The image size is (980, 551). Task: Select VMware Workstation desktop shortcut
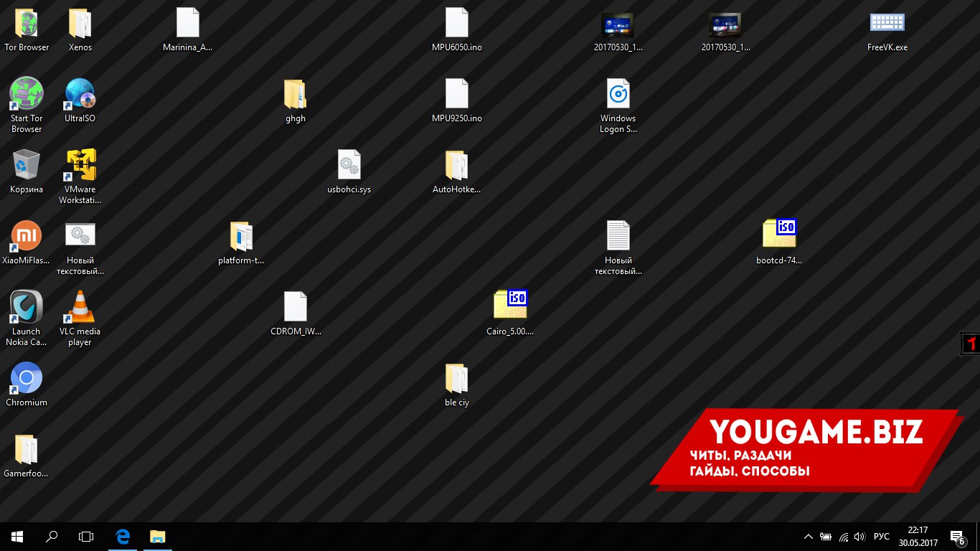tap(80, 166)
